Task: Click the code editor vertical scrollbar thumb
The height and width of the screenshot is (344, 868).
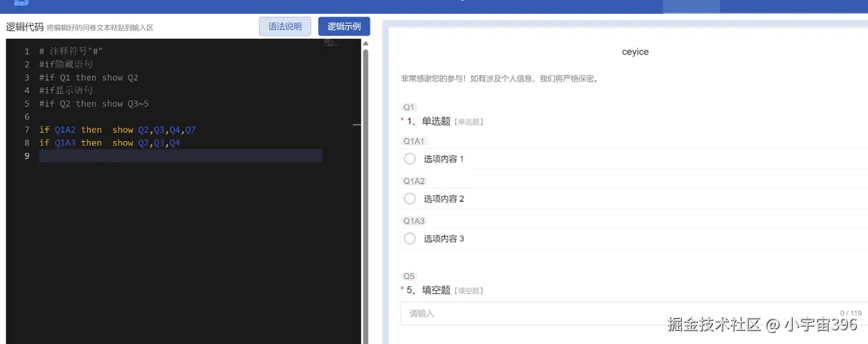Action: [365, 196]
